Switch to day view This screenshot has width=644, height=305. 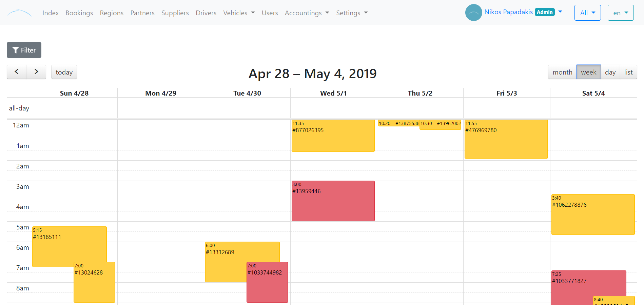610,72
